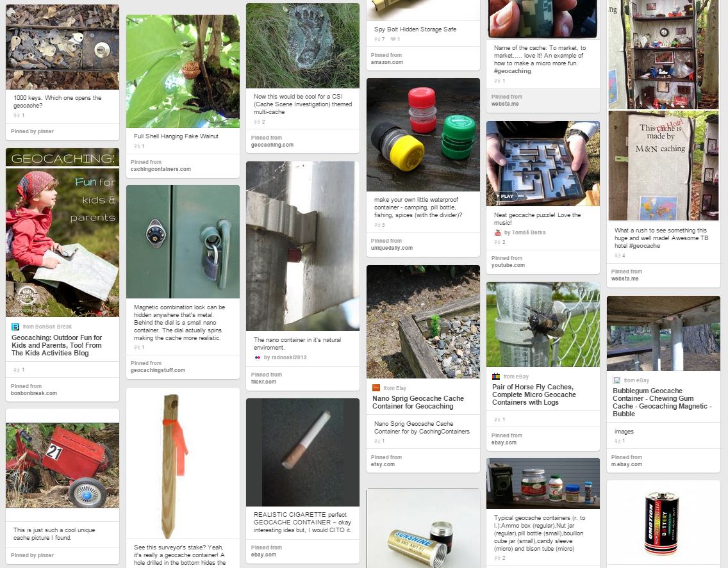Click the eBay icon on Horse Fly Caches pin
Viewport: 728px width, 568px height.
point(496,377)
